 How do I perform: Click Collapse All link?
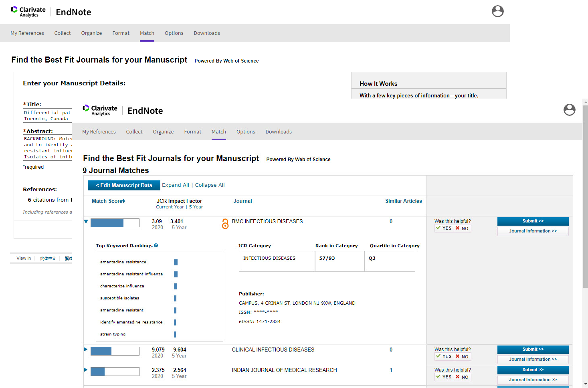[210, 185]
